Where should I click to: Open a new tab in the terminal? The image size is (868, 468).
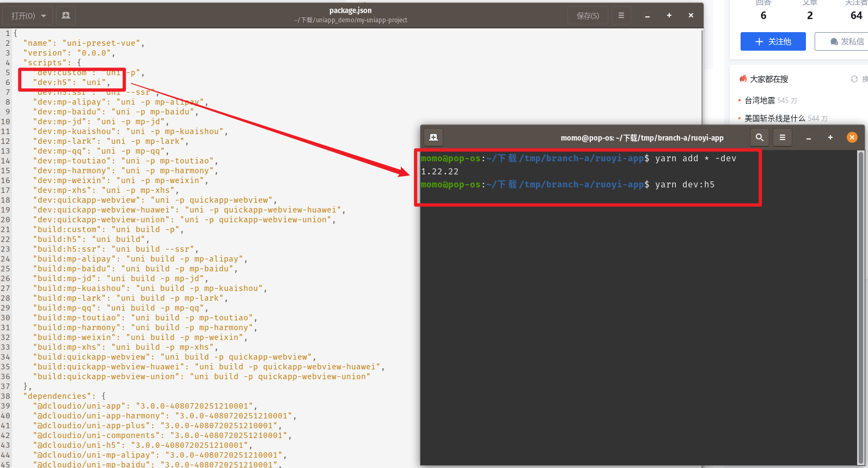point(433,137)
